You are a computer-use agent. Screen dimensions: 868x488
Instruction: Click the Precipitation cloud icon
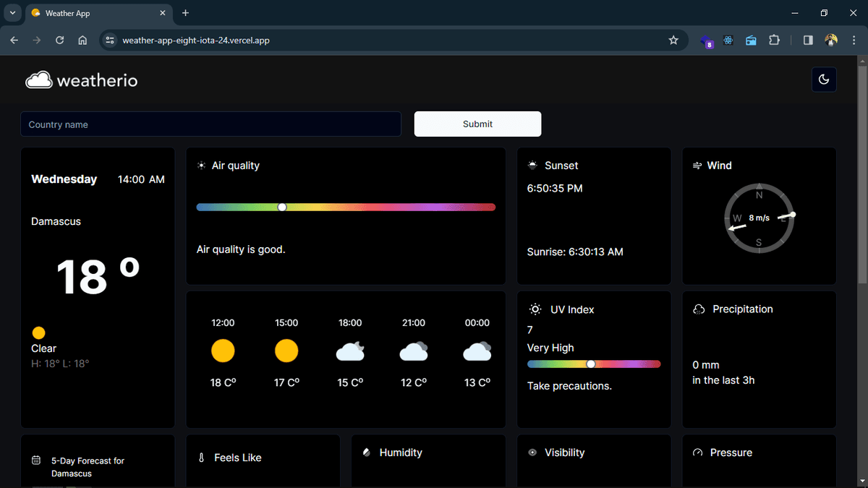[698, 309]
